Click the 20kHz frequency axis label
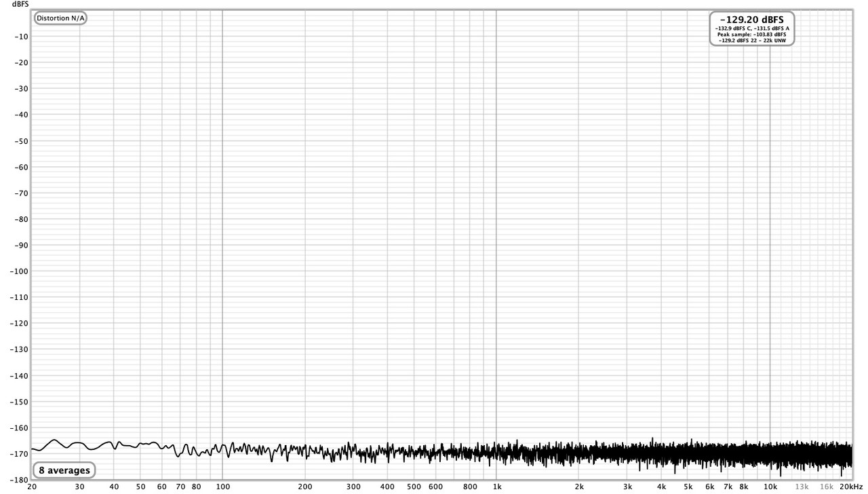The image size is (868, 494). tap(851, 487)
